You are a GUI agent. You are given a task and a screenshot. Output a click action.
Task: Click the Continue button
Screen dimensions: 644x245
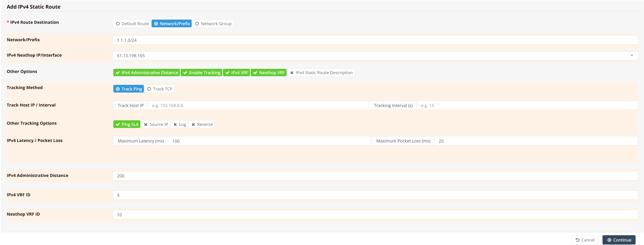[x=619, y=240]
